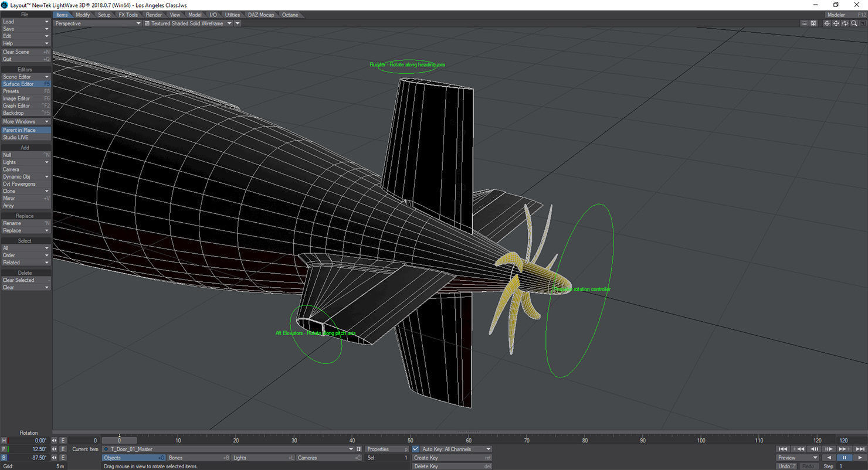Step forward one frame
Screen dimensions: 868x470
[829, 449]
